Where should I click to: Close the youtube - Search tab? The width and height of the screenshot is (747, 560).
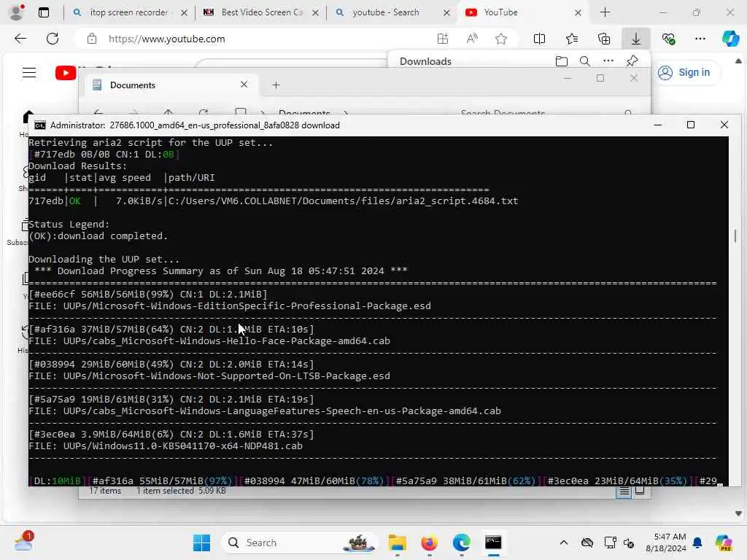point(446,13)
